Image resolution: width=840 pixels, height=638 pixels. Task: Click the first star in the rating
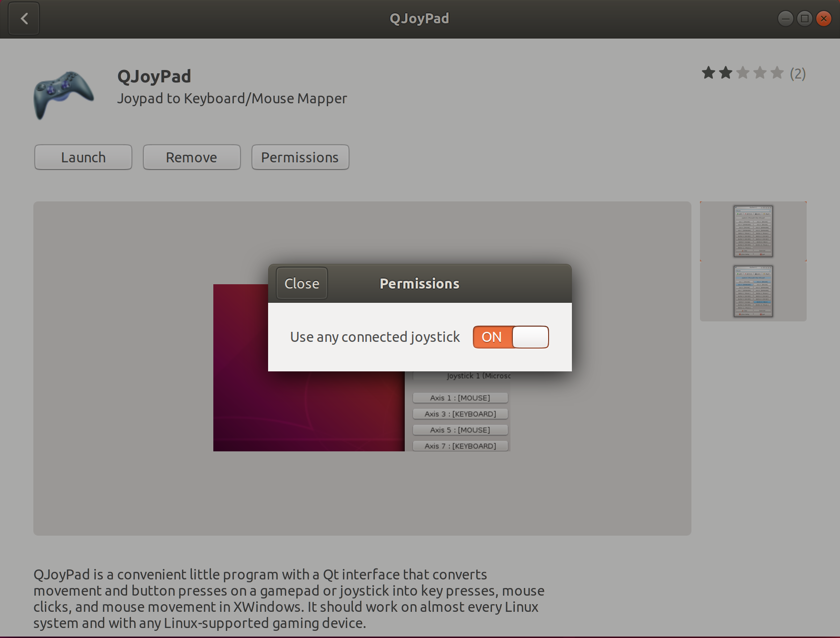coord(708,73)
